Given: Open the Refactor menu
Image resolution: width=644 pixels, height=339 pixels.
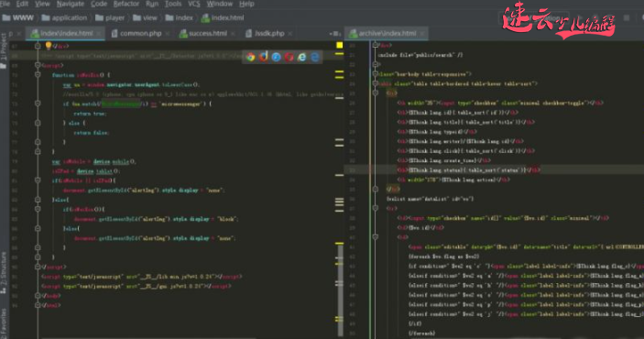Looking at the screenshot, I should pyautogui.click(x=126, y=4).
